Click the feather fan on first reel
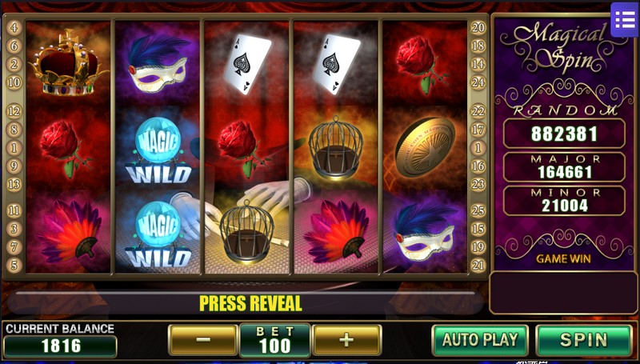 click(69, 231)
